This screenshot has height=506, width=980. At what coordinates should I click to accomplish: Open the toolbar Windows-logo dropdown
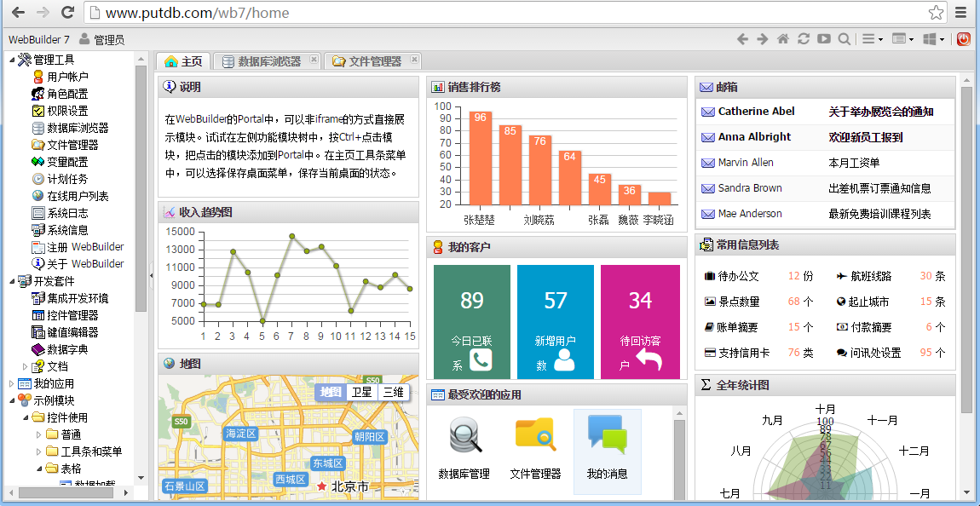tap(934, 39)
